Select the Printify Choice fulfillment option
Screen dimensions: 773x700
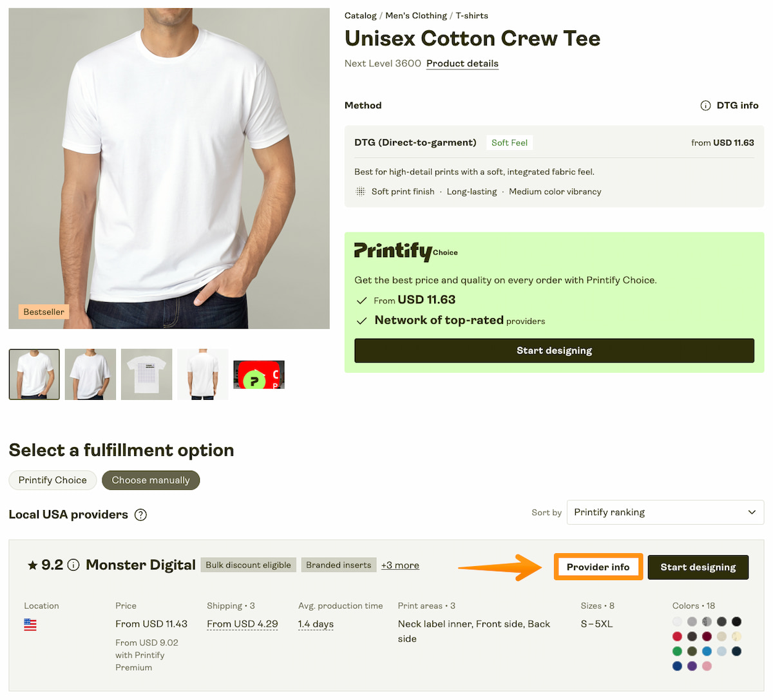pos(53,480)
